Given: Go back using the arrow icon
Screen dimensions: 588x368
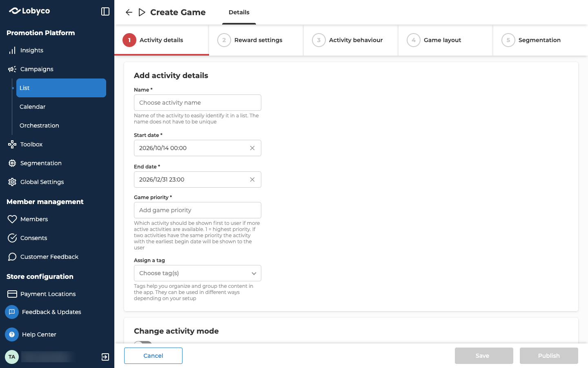Looking at the screenshot, I should [129, 12].
